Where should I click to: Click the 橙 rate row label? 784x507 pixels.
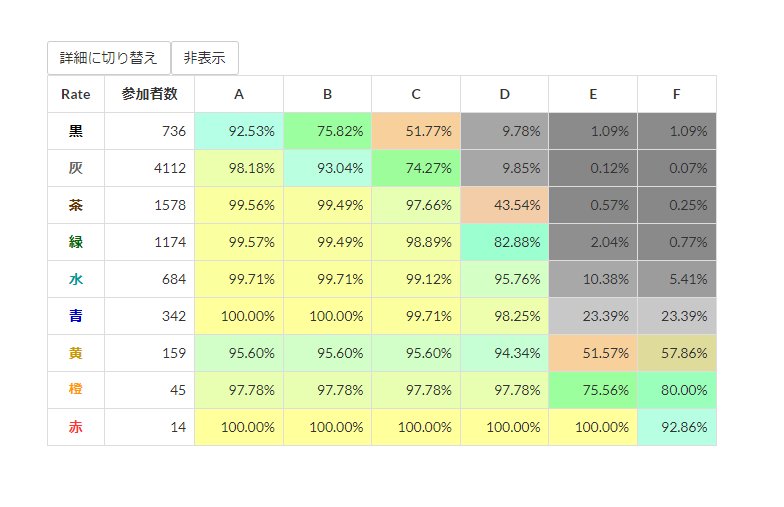[76, 390]
